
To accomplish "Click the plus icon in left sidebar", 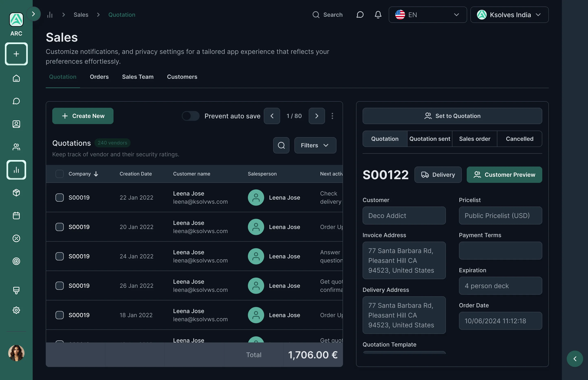I will [16, 54].
